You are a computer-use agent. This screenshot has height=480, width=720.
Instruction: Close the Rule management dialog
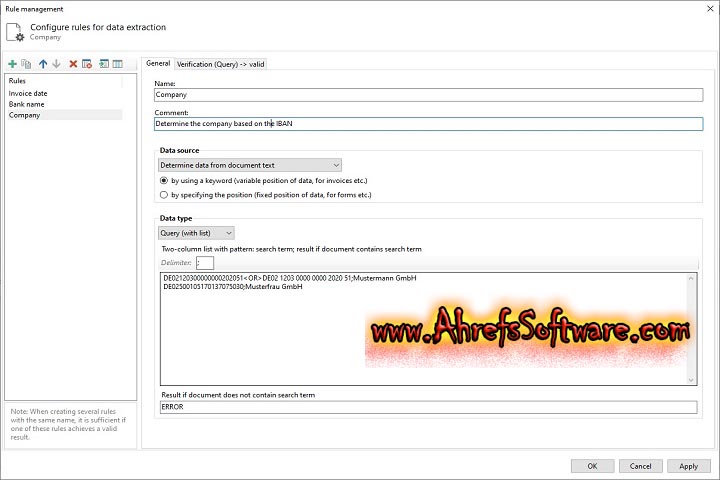point(710,9)
